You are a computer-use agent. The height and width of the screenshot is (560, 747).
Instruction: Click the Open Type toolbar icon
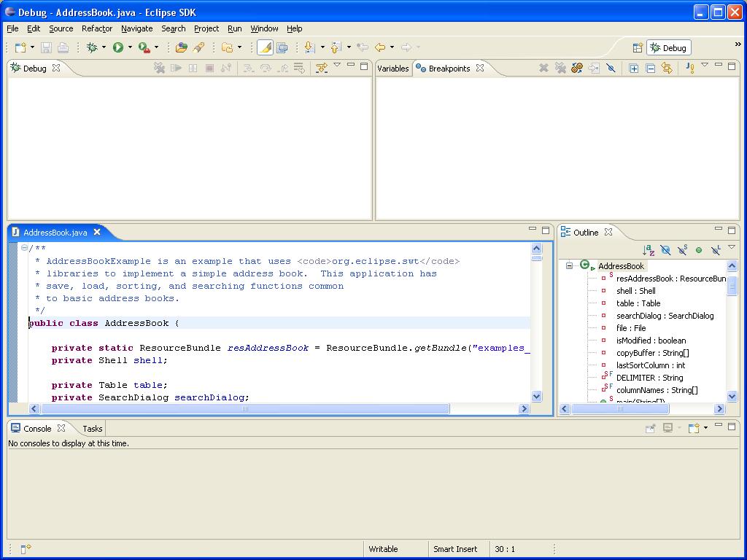point(181,47)
